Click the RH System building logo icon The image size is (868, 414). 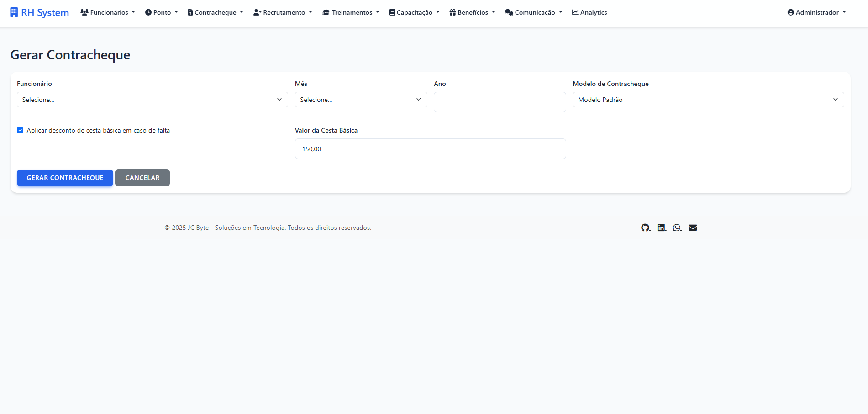(x=14, y=12)
